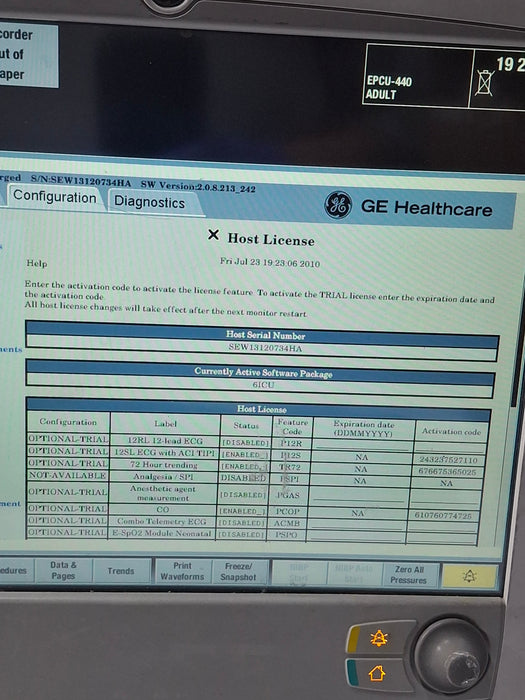Open Data & Pages menu
The width and height of the screenshot is (525, 700).
[63, 571]
